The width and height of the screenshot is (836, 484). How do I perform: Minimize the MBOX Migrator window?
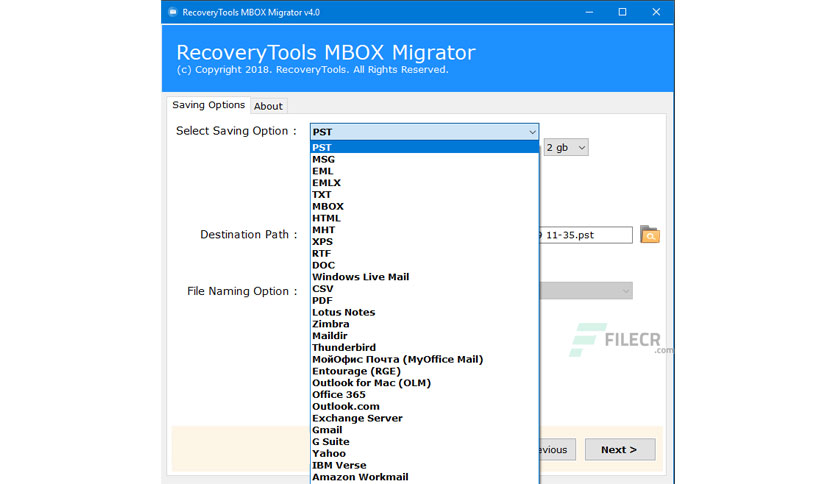click(589, 12)
